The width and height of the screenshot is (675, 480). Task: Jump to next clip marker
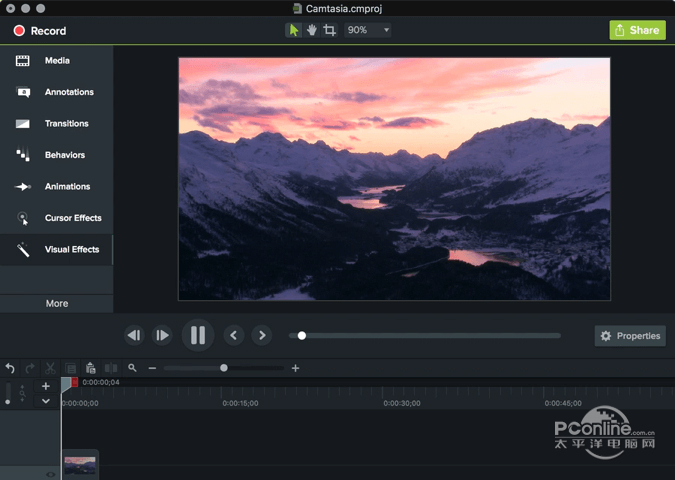(262, 335)
